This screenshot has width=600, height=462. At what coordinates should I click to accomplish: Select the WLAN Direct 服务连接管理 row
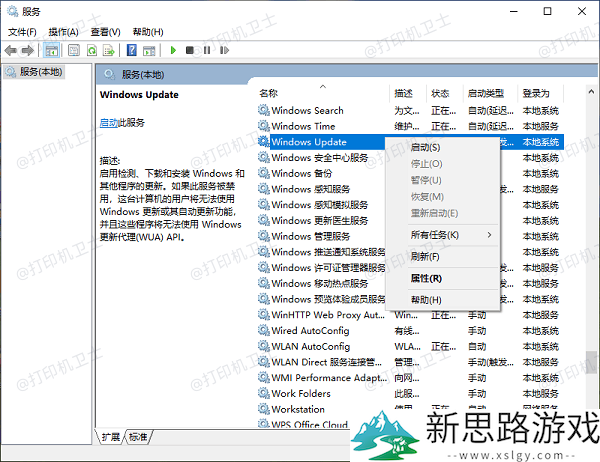[x=411, y=362]
